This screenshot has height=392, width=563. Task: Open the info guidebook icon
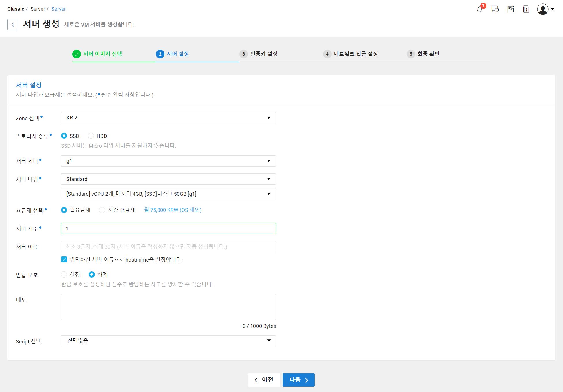[526, 9]
